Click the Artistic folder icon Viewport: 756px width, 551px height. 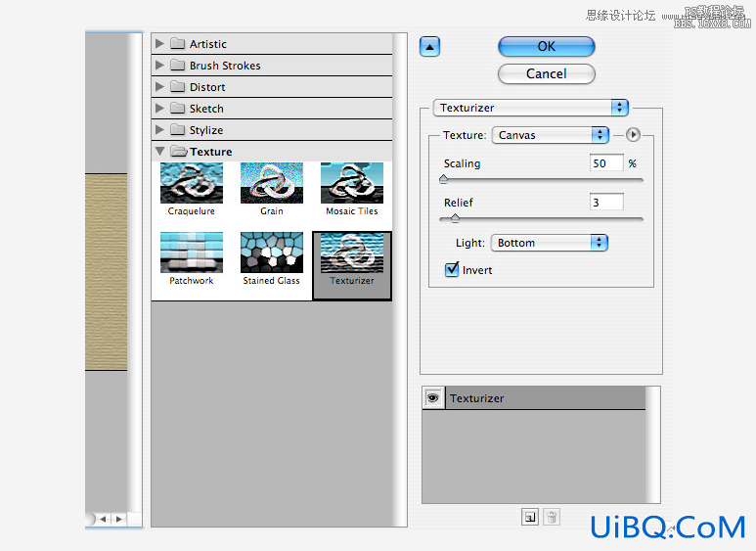[177, 43]
